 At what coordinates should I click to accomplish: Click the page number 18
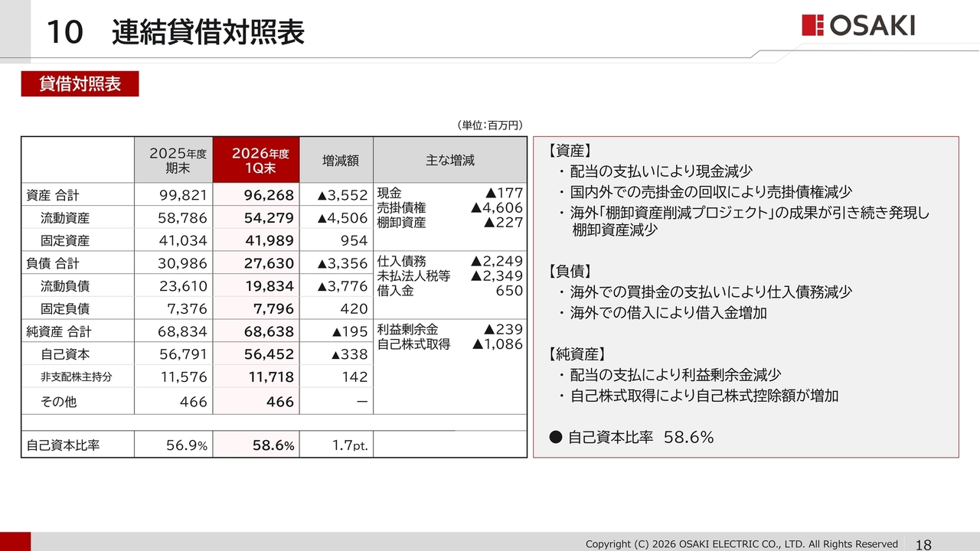923,544
